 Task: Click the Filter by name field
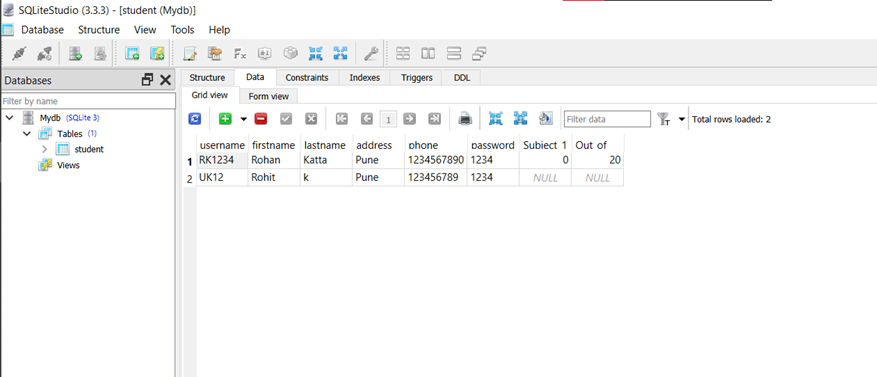click(88, 101)
